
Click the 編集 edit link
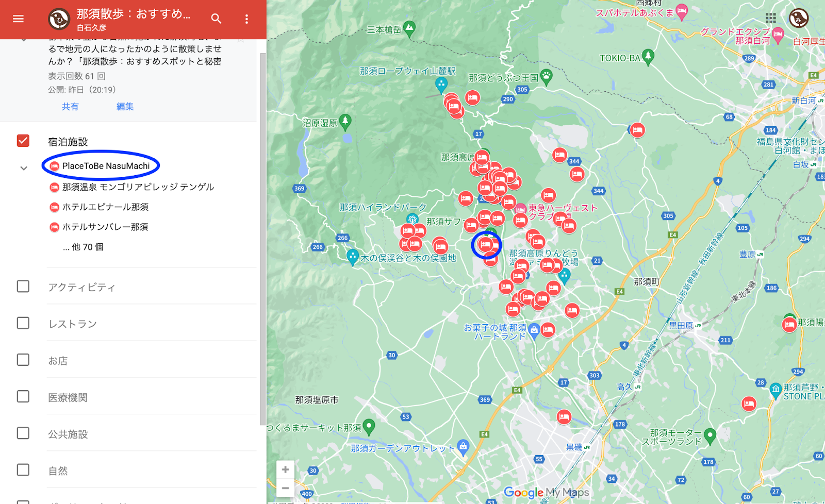tap(125, 107)
